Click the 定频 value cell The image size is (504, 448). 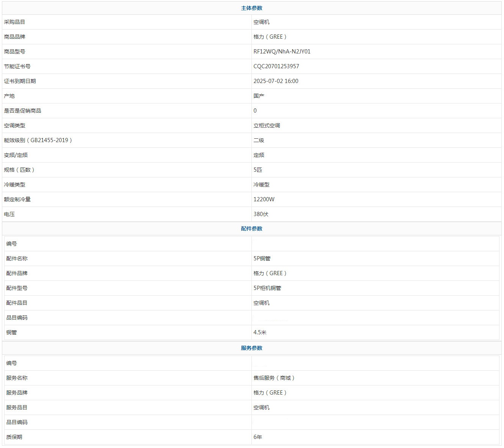tap(259, 155)
